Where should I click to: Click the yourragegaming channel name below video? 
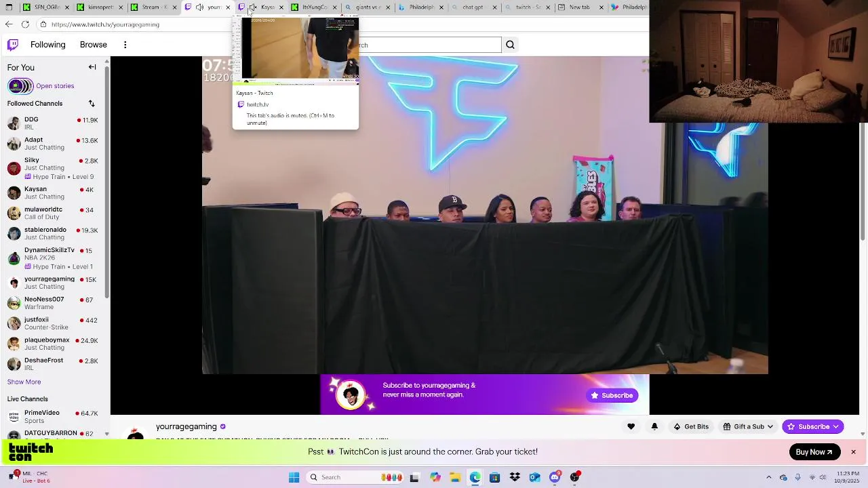click(x=186, y=426)
